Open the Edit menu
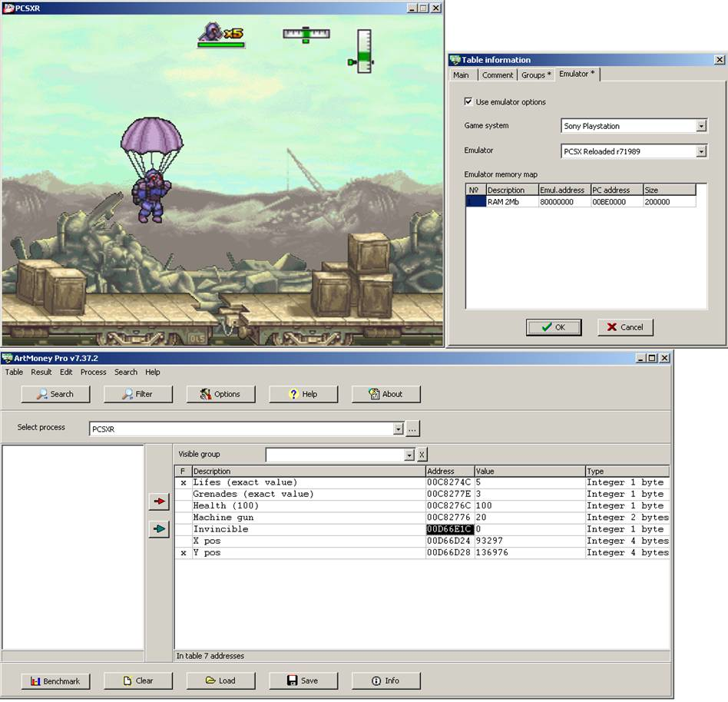Viewport: 728px width, 702px height. [66, 372]
